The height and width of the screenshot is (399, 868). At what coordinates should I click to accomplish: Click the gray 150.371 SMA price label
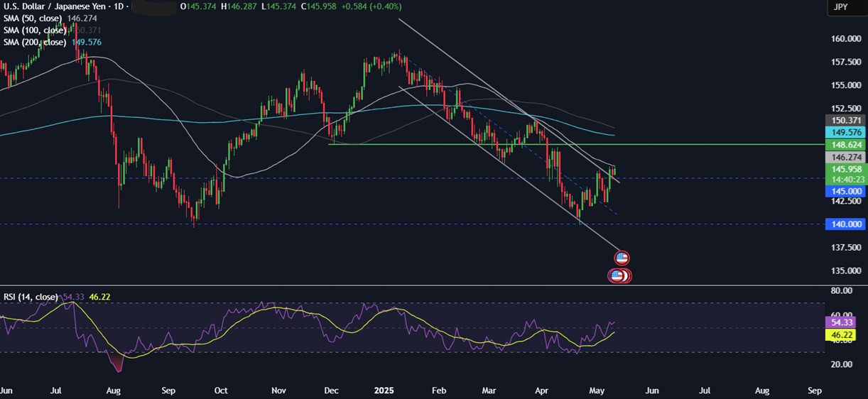(845, 121)
